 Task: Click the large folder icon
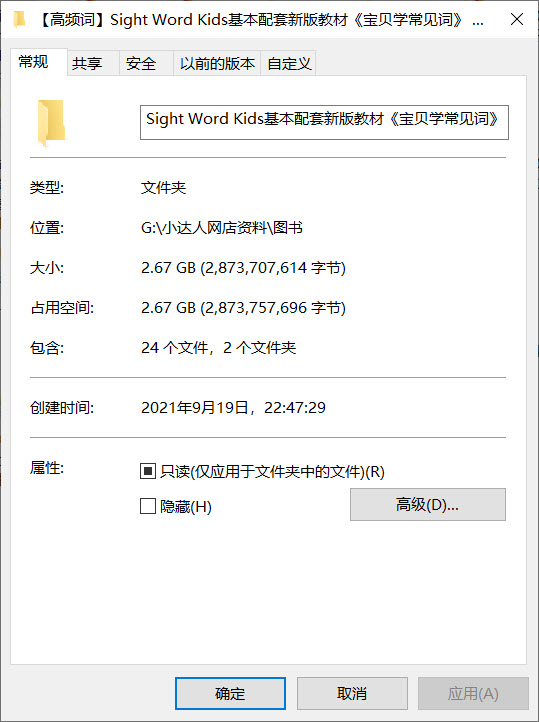(51, 123)
